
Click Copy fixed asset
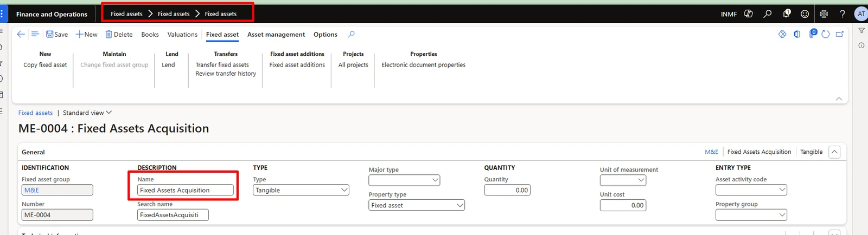pyautogui.click(x=45, y=65)
